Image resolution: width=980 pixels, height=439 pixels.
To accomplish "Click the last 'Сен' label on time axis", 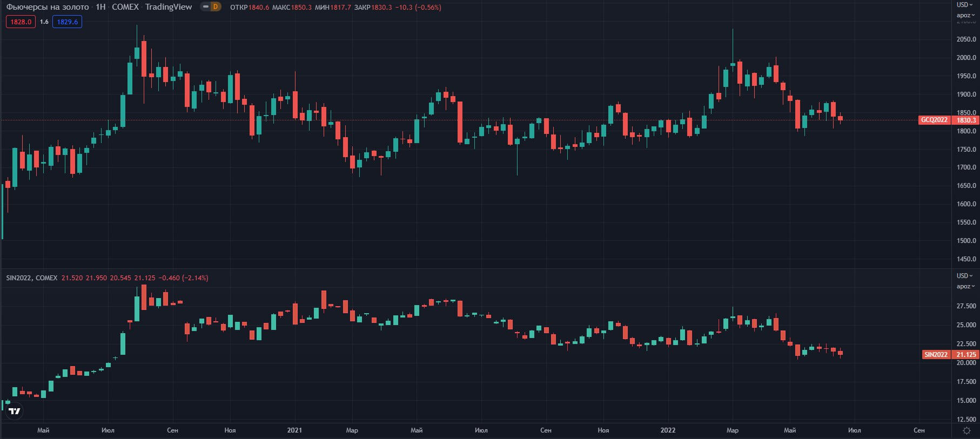I will tap(919, 430).
